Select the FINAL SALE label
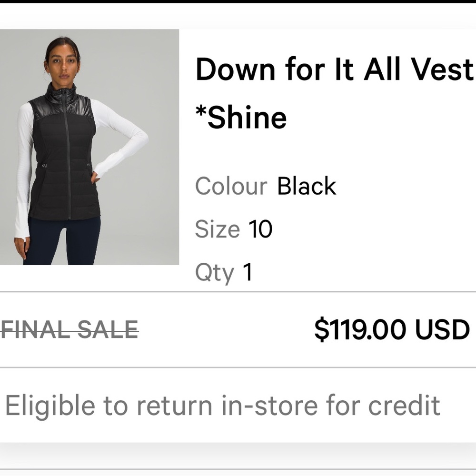Image resolution: width=476 pixels, height=476 pixels. (x=69, y=327)
